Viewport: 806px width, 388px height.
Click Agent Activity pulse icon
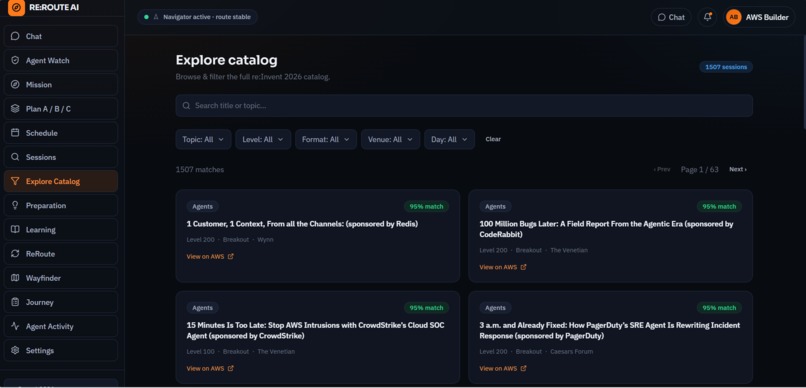click(x=15, y=326)
